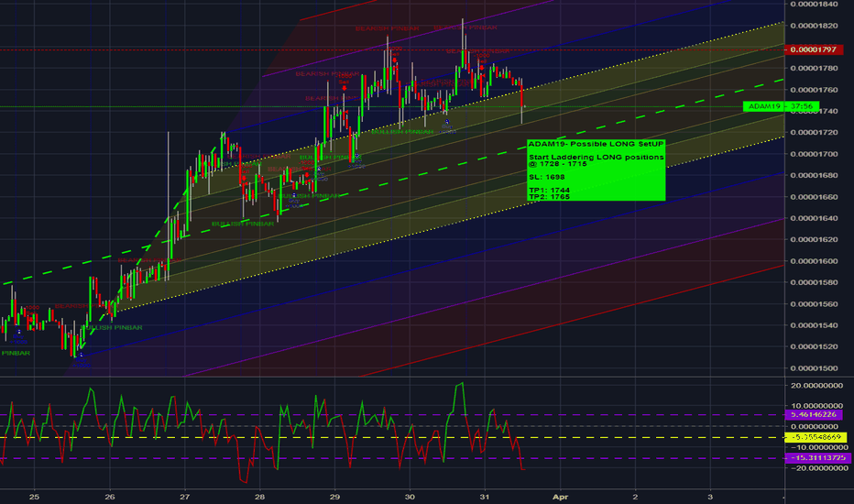Click the purple -15.31113725 indicator value label

[x=817, y=457]
